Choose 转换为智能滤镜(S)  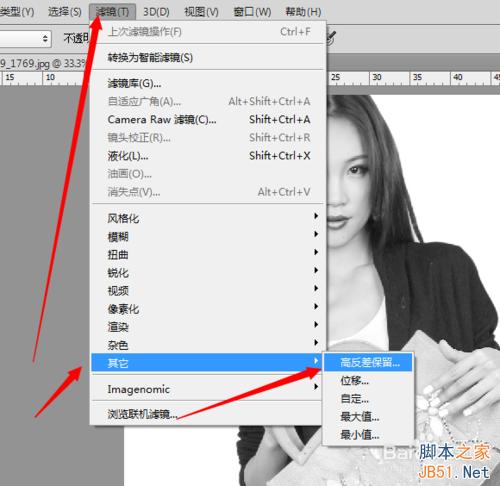click(208, 57)
